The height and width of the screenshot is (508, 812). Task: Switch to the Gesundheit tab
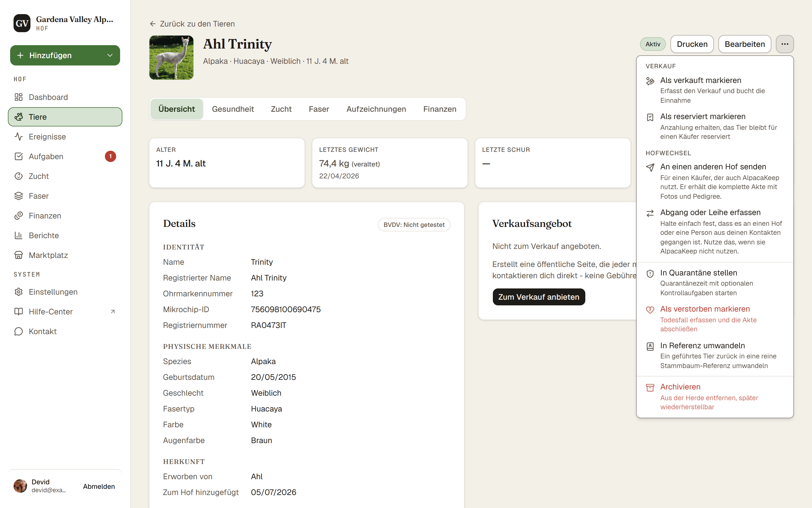[x=233, y=109]
